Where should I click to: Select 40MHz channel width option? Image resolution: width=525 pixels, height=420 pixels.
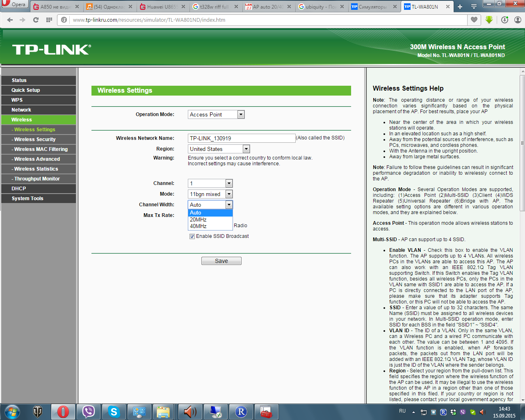click(210, 226)
